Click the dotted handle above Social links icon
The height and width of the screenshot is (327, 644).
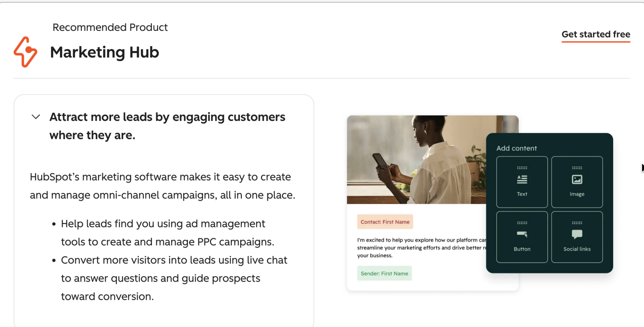click(577, 223)
